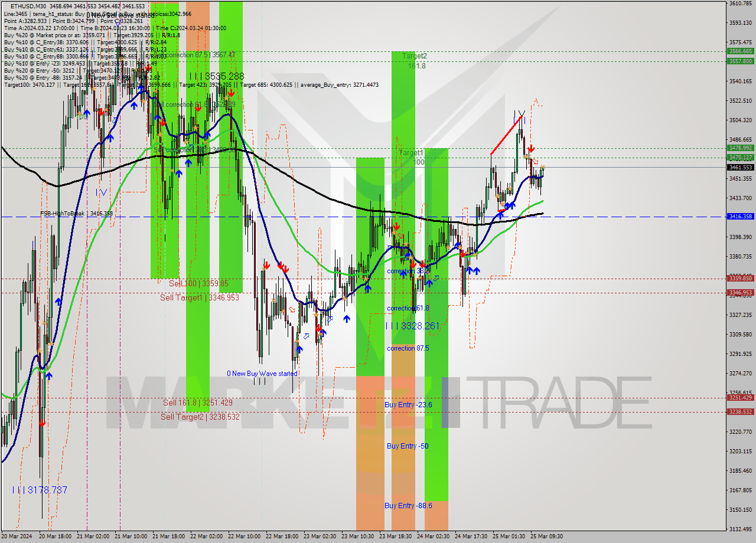
Task: Click the '| | | 3178.737' wave point label
Action: click(x=40, y=490)
